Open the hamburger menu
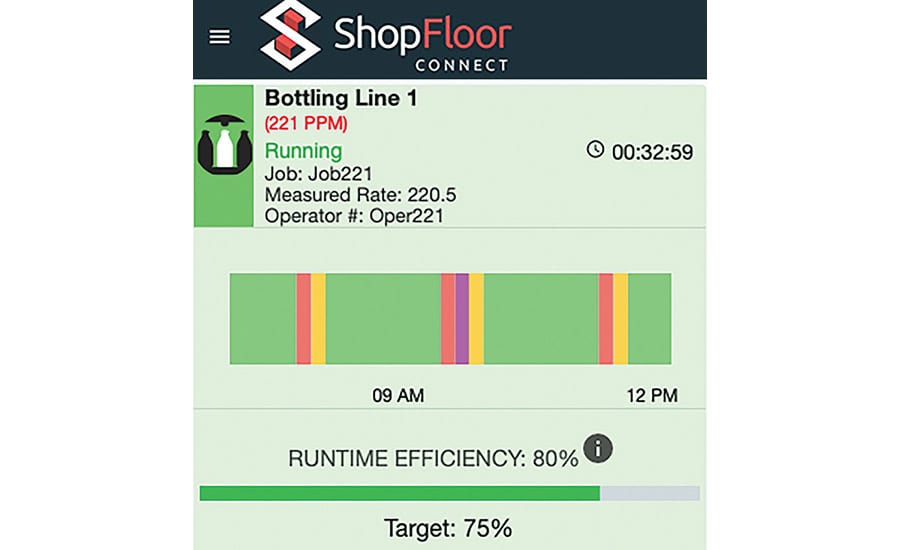This screenshot has width=900, height=550. (x=219, y=37)
